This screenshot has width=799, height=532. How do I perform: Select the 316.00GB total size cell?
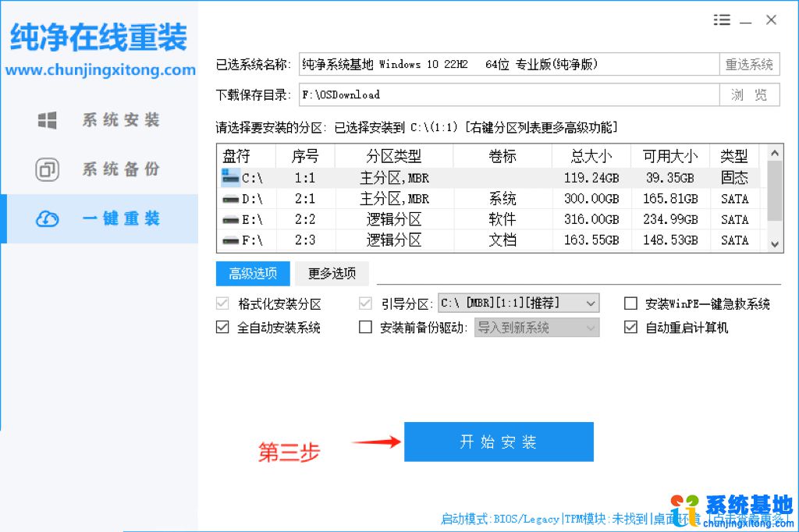(x=591, y=220)
